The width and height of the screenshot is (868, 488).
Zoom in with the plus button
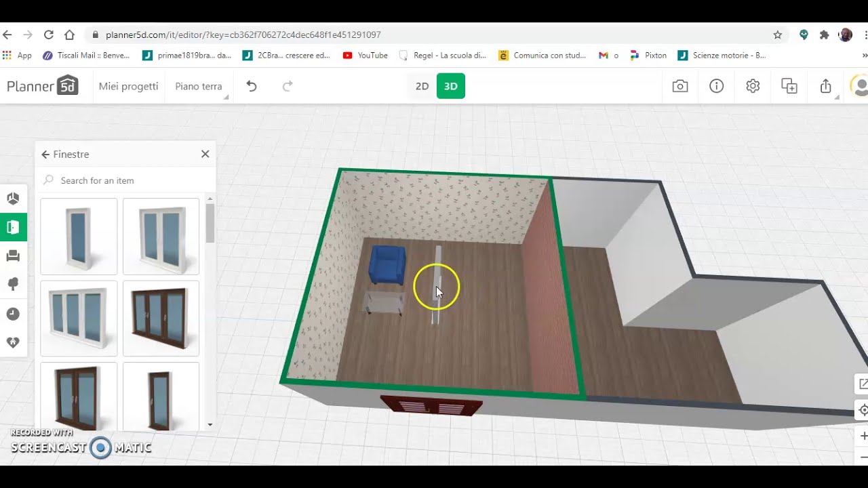coord(863,436)
